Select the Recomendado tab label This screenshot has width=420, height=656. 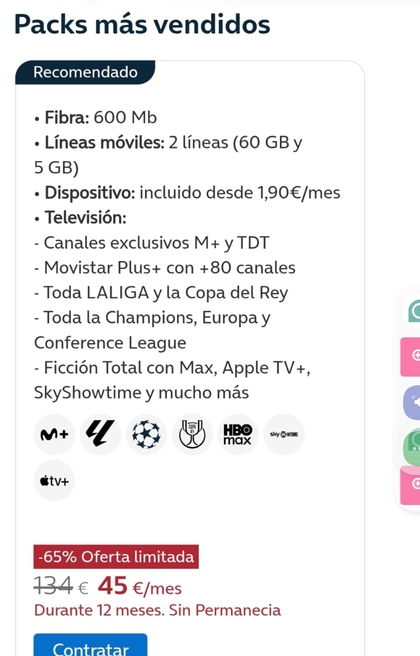85,72
